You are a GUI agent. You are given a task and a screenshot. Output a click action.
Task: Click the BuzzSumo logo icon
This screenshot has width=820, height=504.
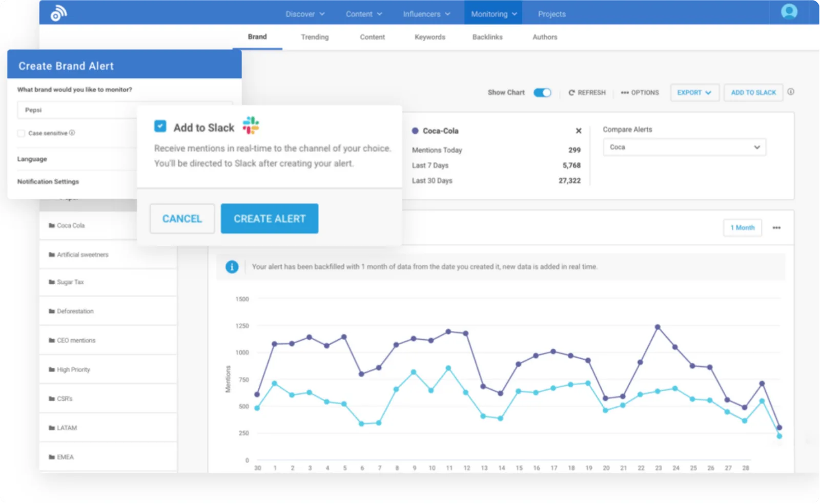click(58, 13)
